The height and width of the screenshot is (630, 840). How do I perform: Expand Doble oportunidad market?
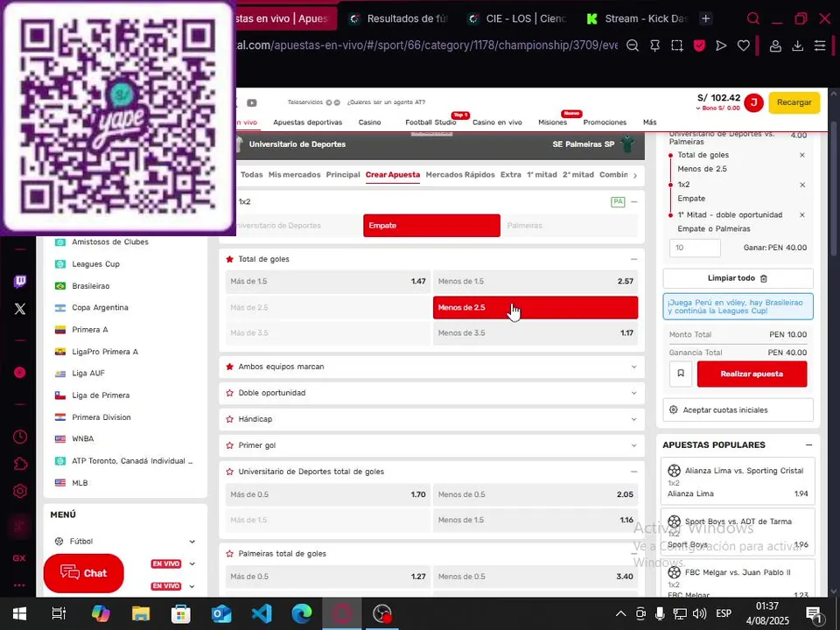tap(633, 393)
